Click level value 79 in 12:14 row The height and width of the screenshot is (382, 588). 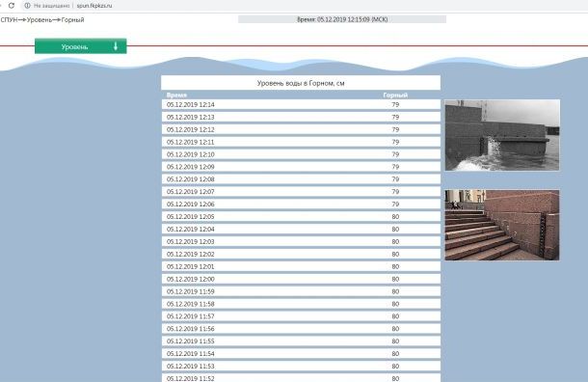[x=395, y=105]
